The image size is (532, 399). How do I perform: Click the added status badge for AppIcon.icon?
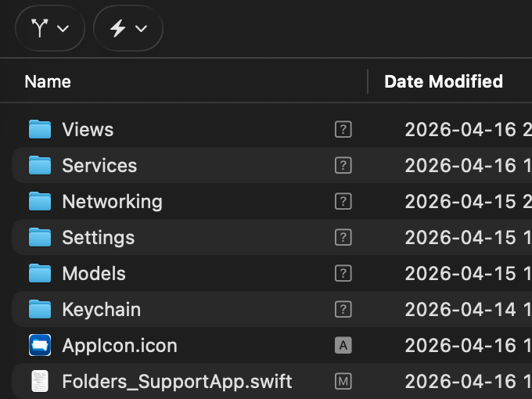(x=343, y=345)
